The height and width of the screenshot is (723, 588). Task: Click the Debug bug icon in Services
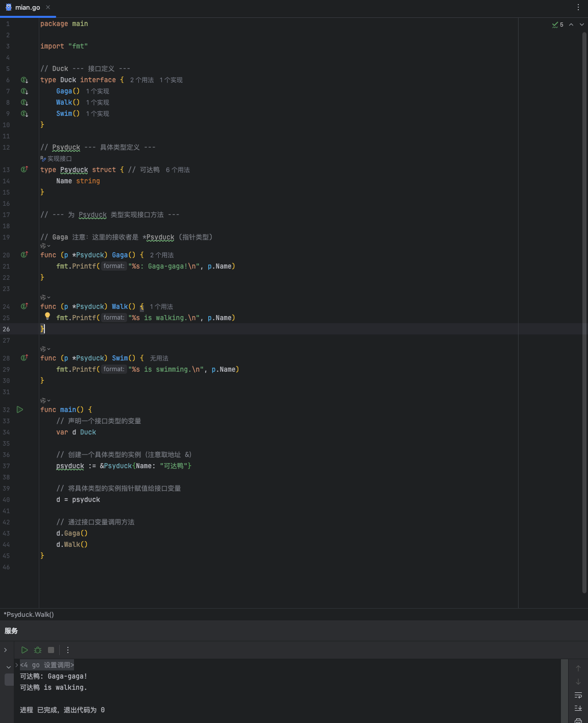[x=38, y=650]
